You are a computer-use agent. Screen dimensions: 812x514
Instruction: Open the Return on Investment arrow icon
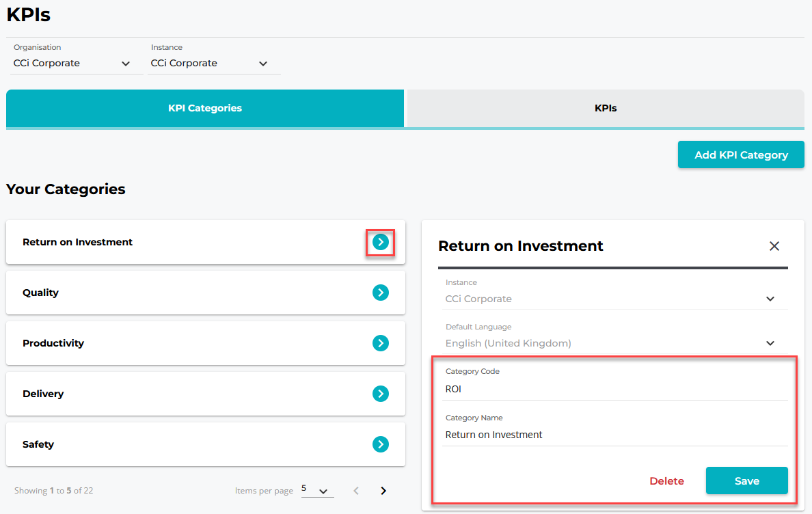tap(381, 242)
